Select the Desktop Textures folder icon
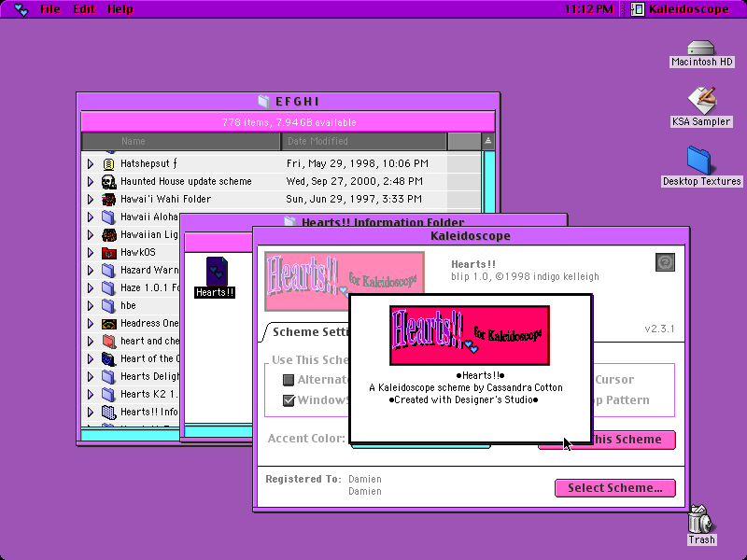The width and height of the screenshot is (747, 560). (x=699, y=161)
